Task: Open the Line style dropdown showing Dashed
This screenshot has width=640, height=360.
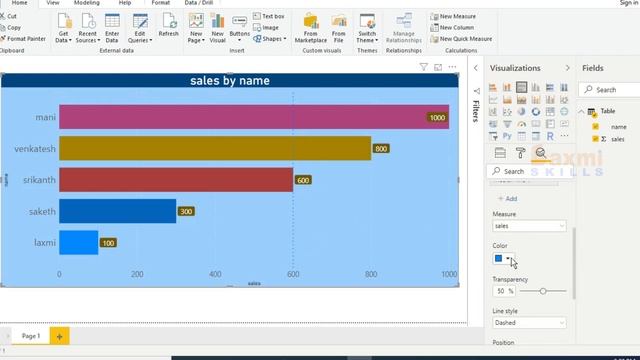Action: point(529,322)
